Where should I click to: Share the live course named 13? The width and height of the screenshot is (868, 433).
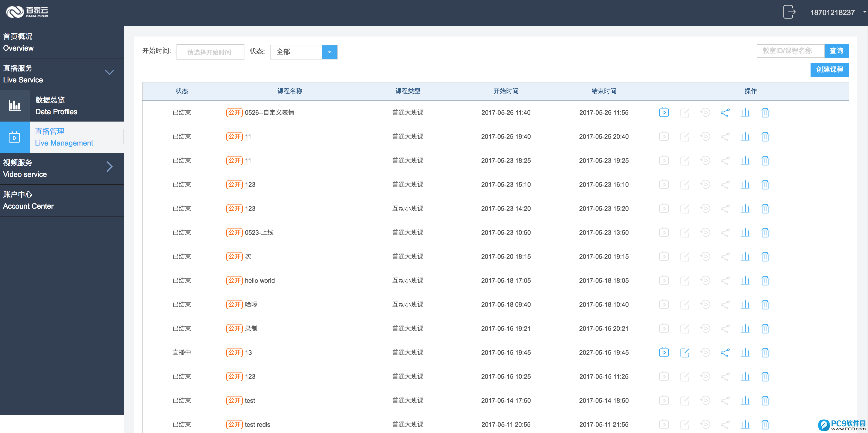coord(725,352)
